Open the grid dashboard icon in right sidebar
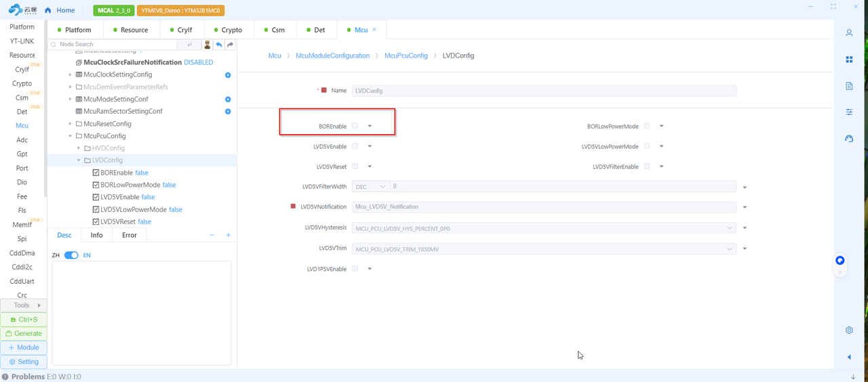The image size is (868, 382). coord(849,60)
